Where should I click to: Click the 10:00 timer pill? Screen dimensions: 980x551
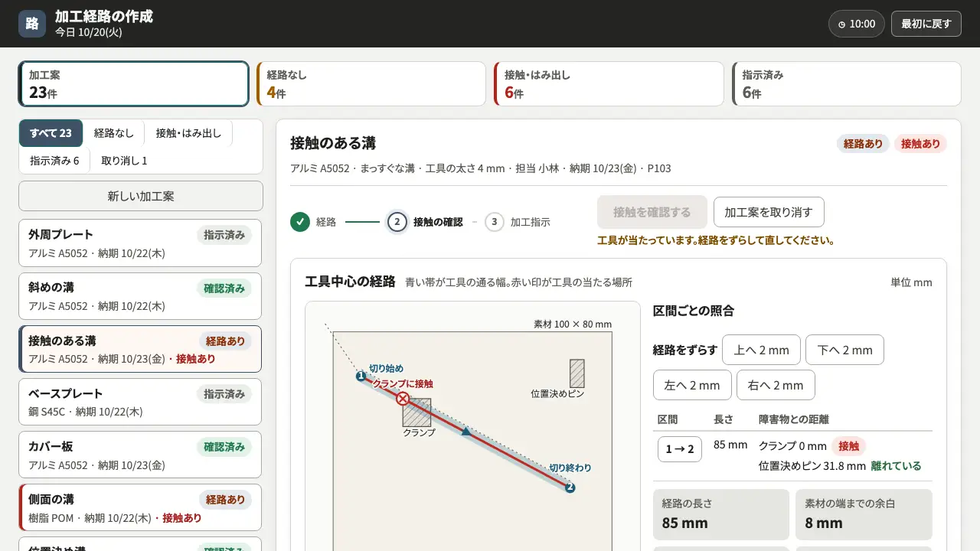[x=857, y=24]
